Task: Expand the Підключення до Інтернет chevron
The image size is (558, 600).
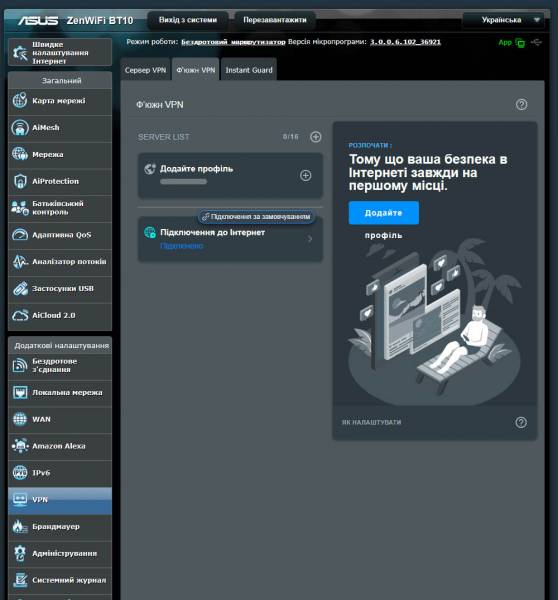Action: 310,239
